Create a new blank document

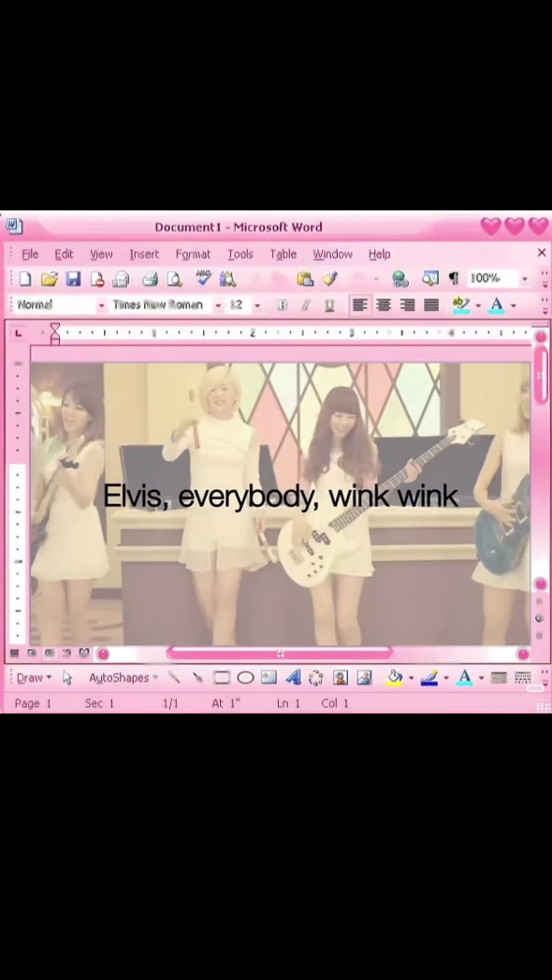[25, 278]
